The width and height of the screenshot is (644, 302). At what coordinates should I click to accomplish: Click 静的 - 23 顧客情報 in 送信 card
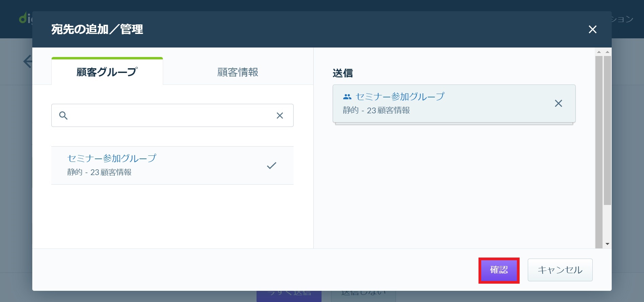376,110
